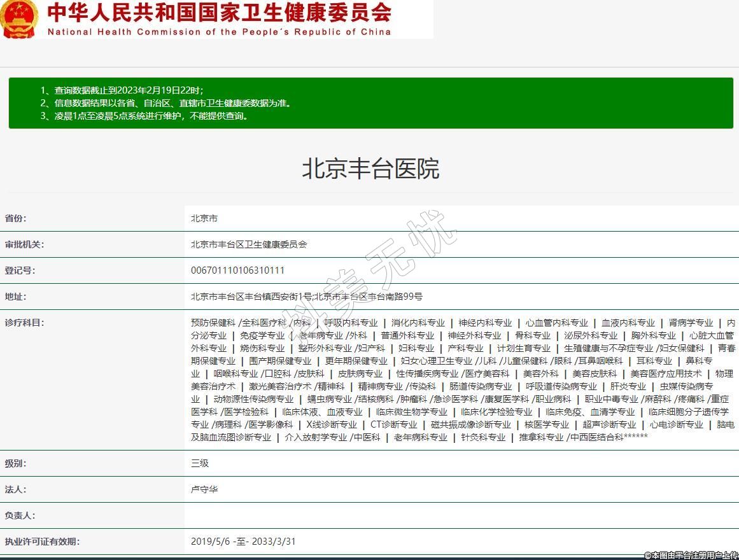This screenshot has width=739, height=560.
Task: Click the 诊疗科目 field label
Action: pyautogui.click(x=25, y=323)
